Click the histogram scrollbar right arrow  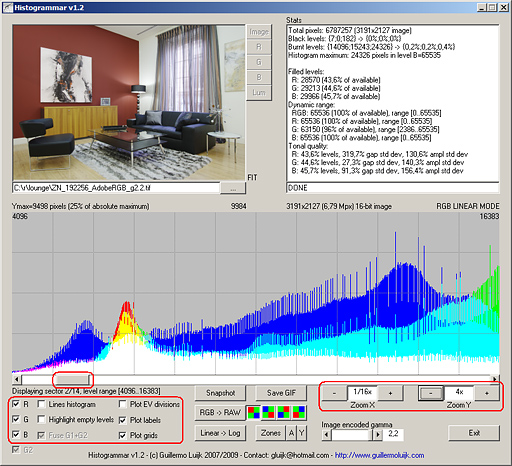[495, 379]
